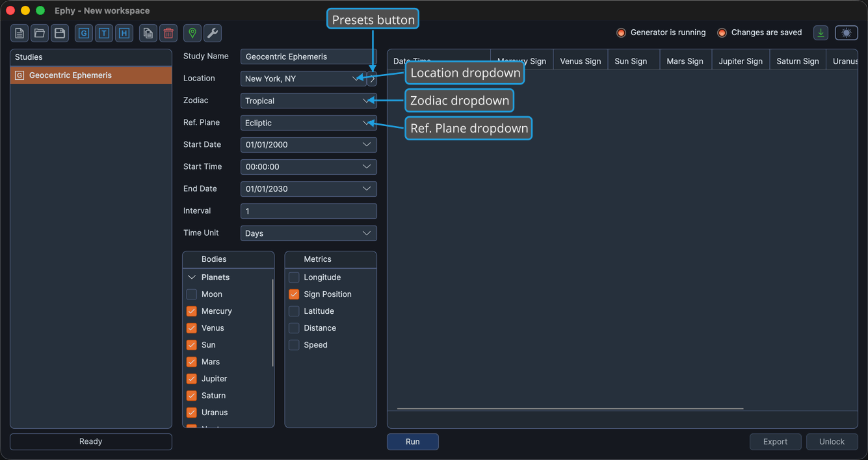This screenshot has height=460, width=868.
Task: Select Geocentric Ephemeris in Studies list
Action: (91, 75)
